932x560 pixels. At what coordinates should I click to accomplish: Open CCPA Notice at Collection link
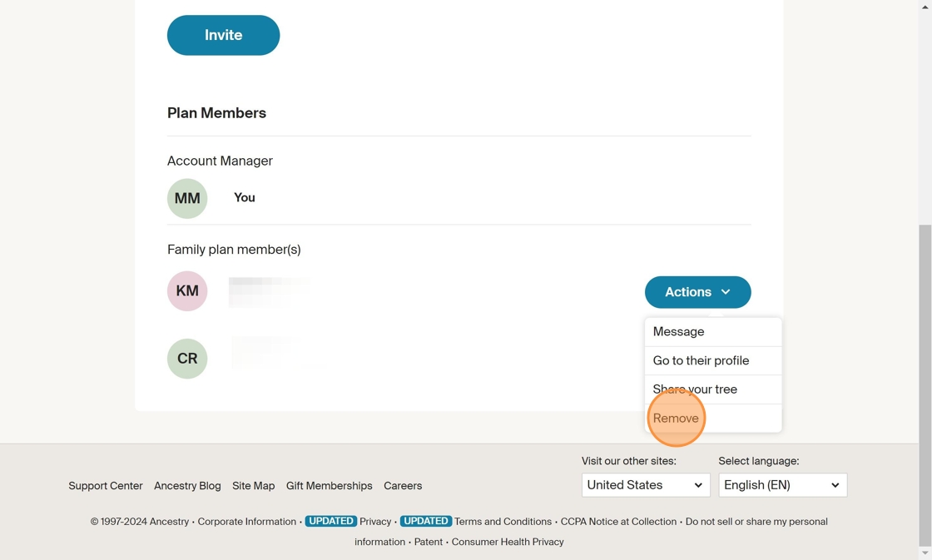(x=618, y=522)
